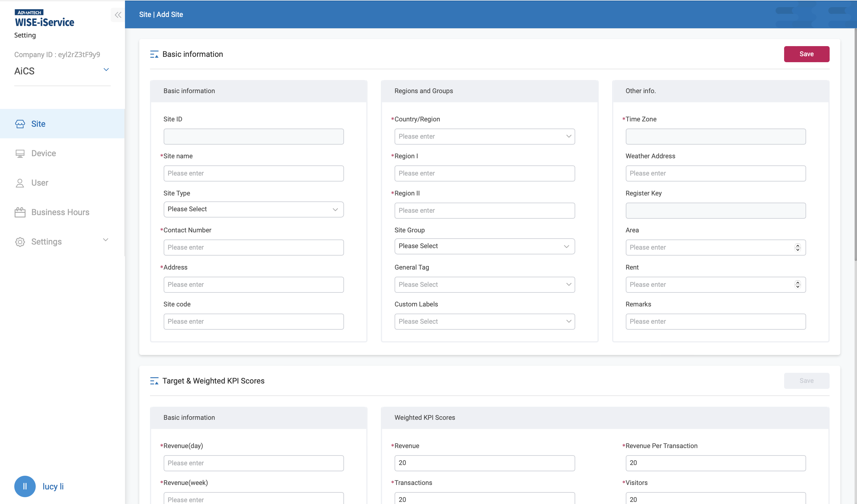Select the User menu entry
Screen dimensions: 857x504
40,183
